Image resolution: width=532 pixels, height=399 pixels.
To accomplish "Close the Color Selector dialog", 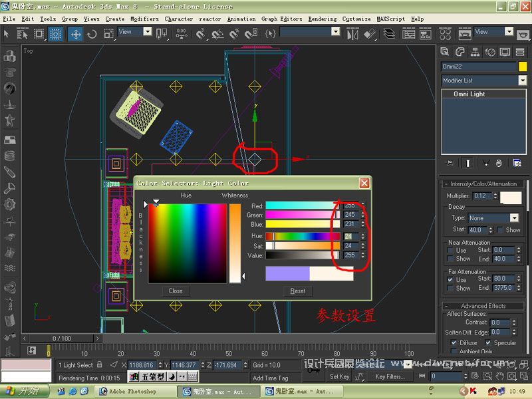I will 364,184.
